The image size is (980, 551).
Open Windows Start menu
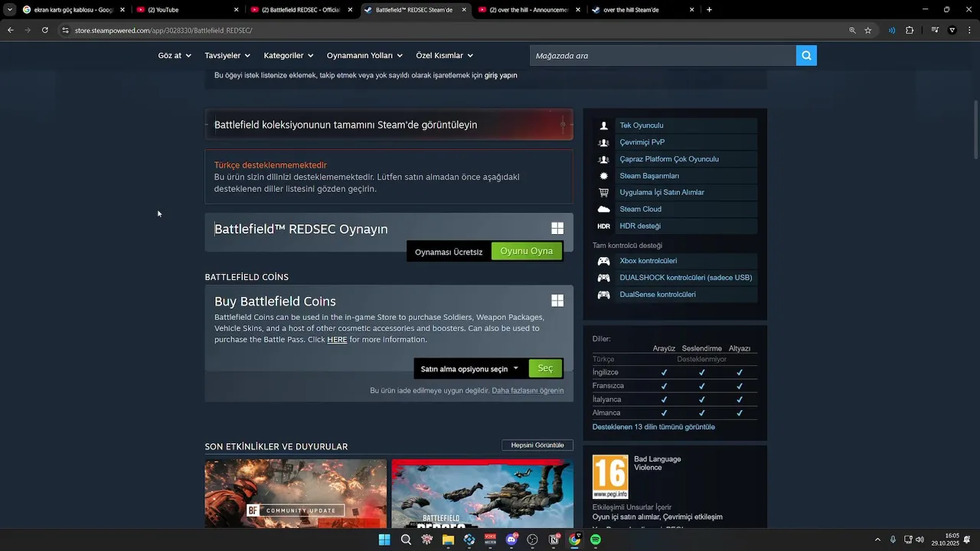coord(384,540)
